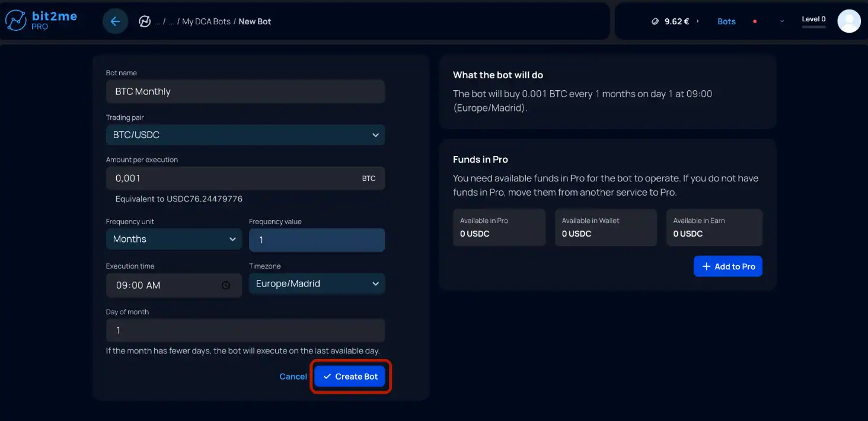Open the user avatar profile
868x421 pixels.
(x=849, y=21)
